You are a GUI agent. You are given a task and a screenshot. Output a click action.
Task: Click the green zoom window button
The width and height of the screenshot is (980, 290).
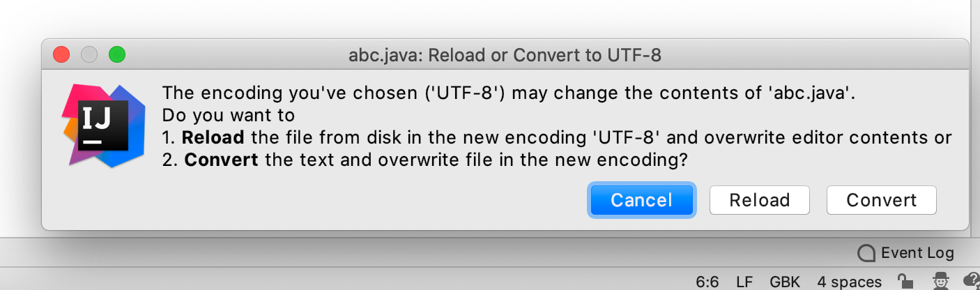(117, 54)
